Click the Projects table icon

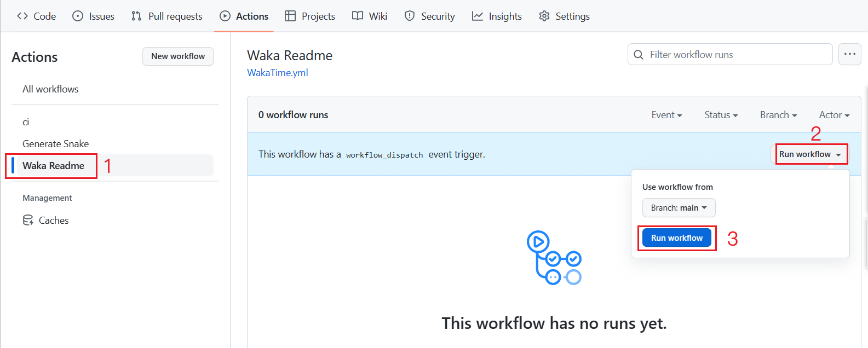point(290,16)
